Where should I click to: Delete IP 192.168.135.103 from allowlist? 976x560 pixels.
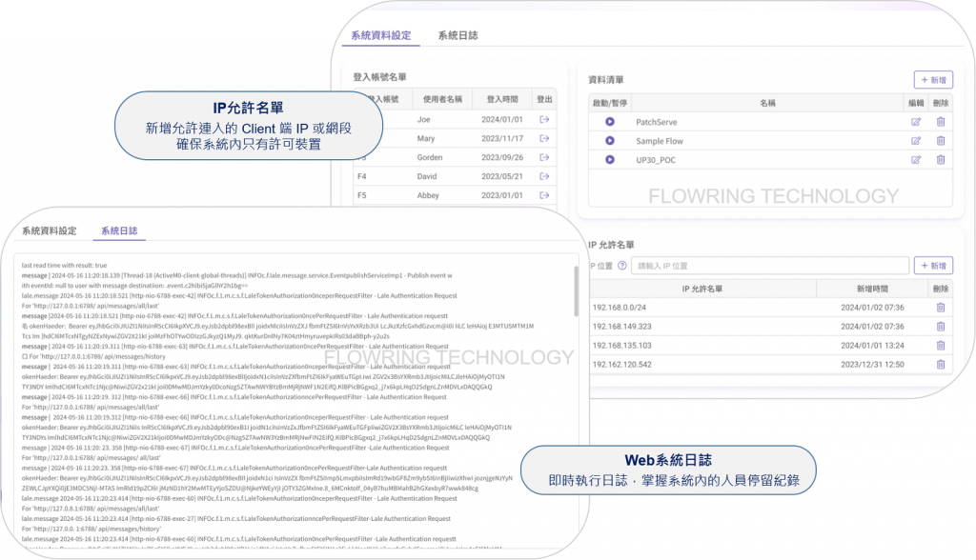pyautogui.click(x=941, y=346)
